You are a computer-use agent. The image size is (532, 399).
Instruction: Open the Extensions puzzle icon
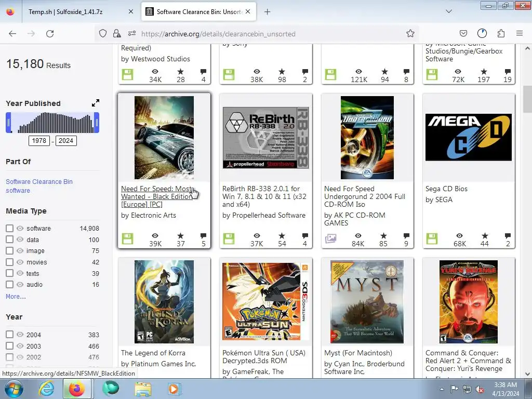click(x=501, y=33)
